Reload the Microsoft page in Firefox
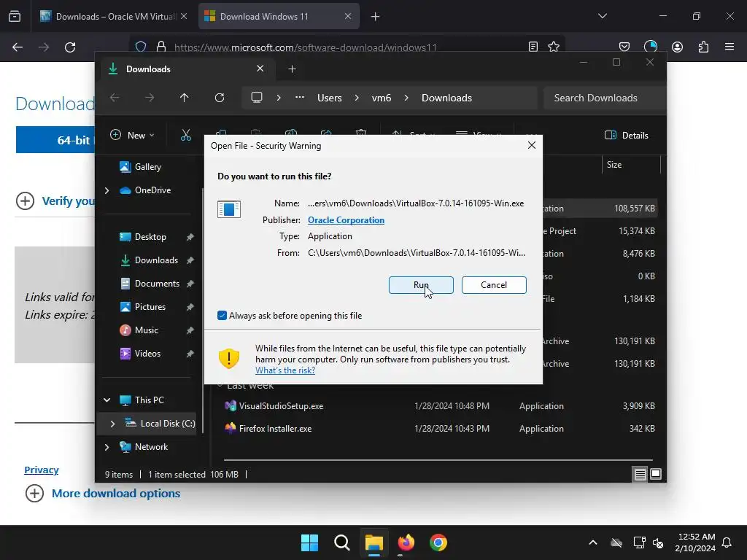The image size is (747, 560). point(70,47)
